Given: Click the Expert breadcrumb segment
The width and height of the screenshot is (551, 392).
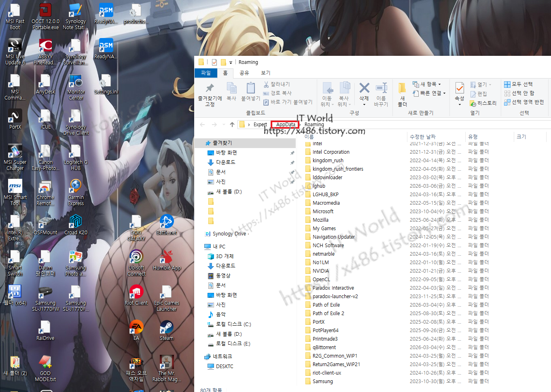Looking at the screenshot, I should (x=260, y=125).
